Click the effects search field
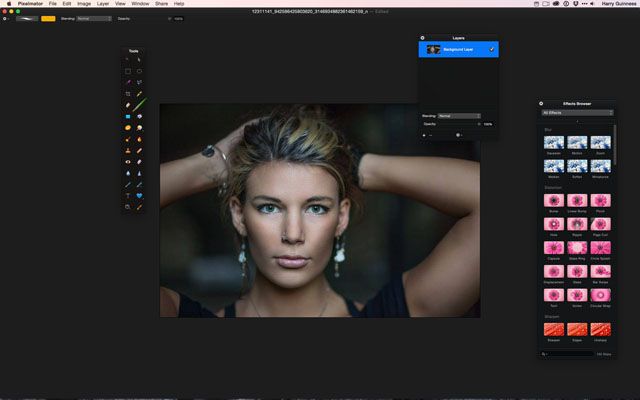This screenshot has height=400, width=640. pyautogui.click(x=568, y=353)
